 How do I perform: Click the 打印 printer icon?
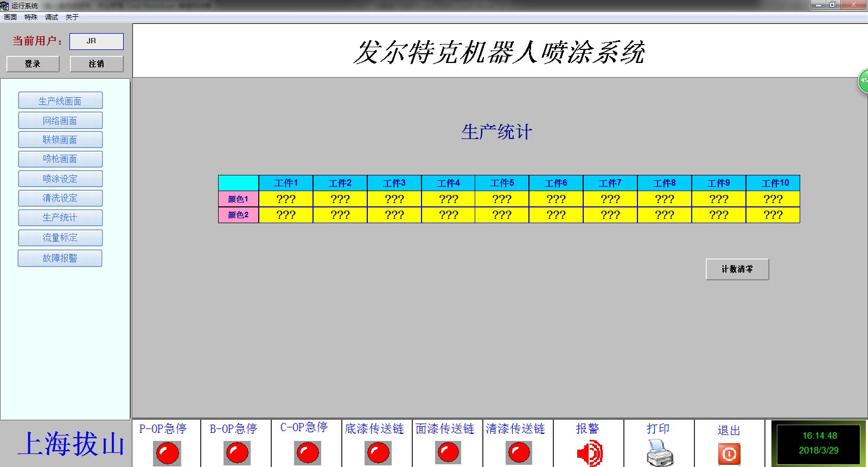660,453
